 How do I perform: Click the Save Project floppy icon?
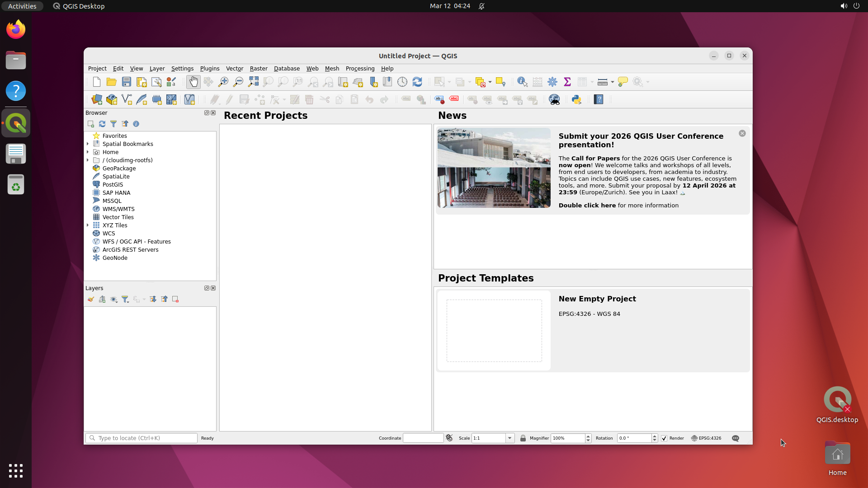pos(127,82)
